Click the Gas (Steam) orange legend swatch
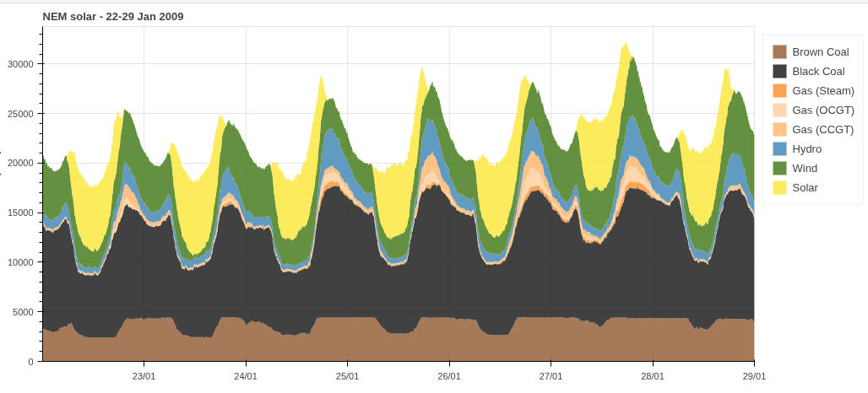Viewport: 868px width, 393px height. (x=779, y=91)
